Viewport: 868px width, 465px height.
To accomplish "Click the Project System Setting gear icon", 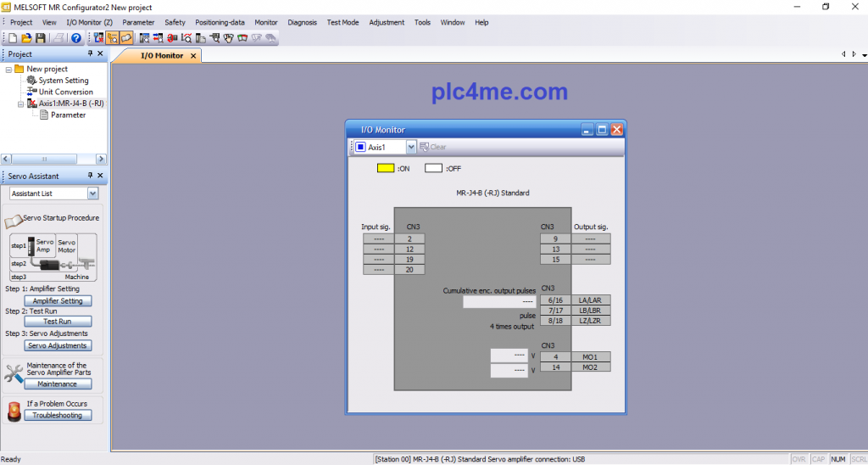I will [32, 81].
